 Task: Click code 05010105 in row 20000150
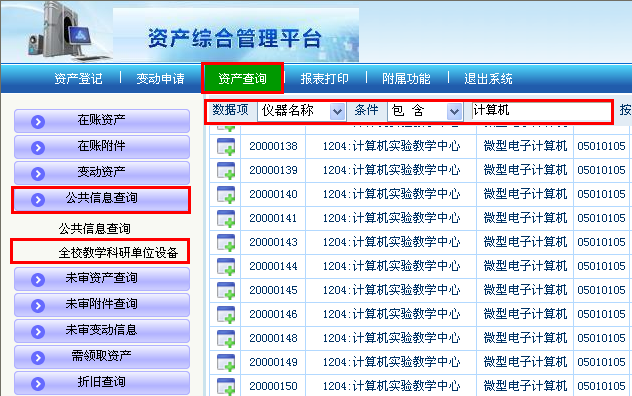click(x=601, y=386)
